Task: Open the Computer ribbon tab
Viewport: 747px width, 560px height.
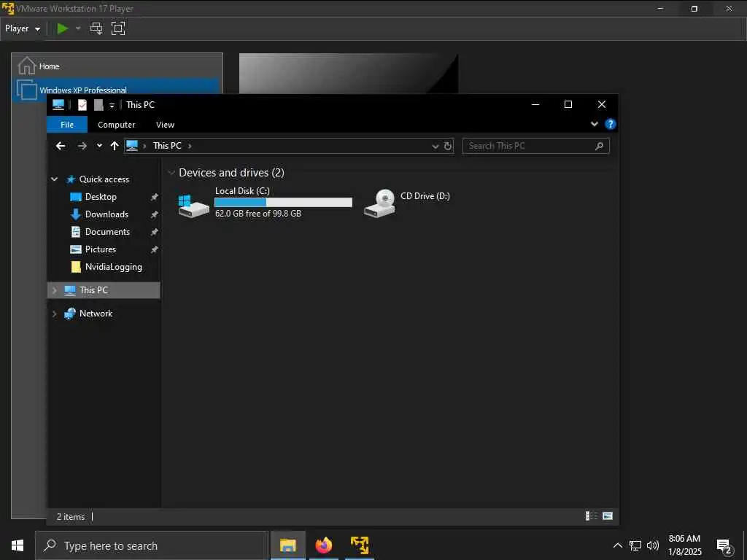Action: coord(116,125)
